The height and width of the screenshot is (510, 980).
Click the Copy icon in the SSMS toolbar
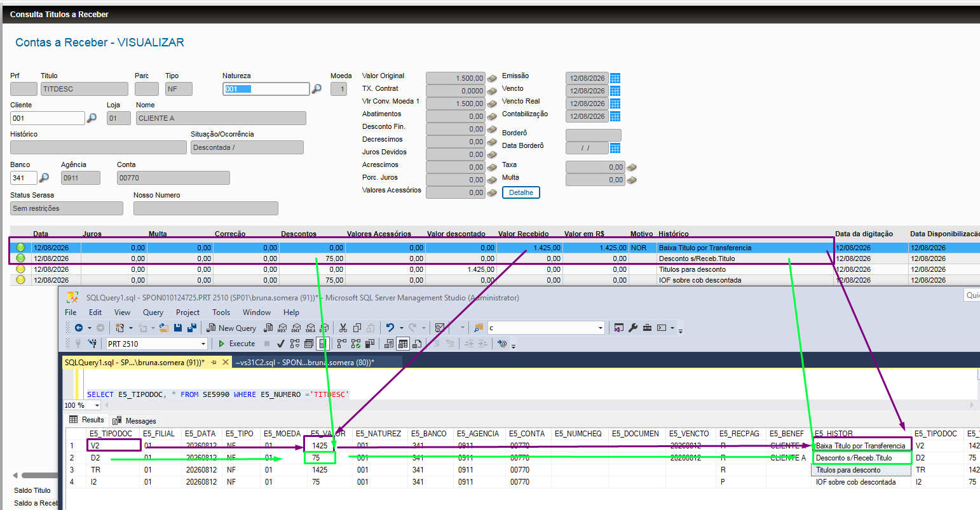[x=357, y=328]
